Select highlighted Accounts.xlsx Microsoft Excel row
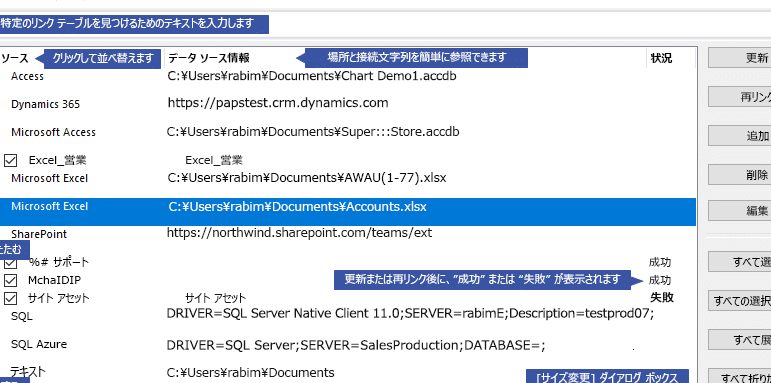The image size is (771, 383). coord(348,211)
